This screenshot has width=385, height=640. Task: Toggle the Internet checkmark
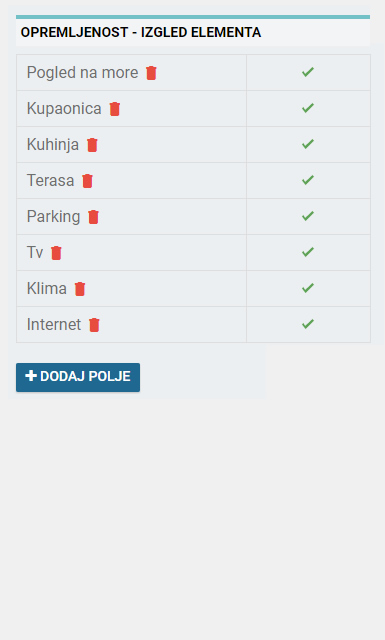(x=308, y=324)
